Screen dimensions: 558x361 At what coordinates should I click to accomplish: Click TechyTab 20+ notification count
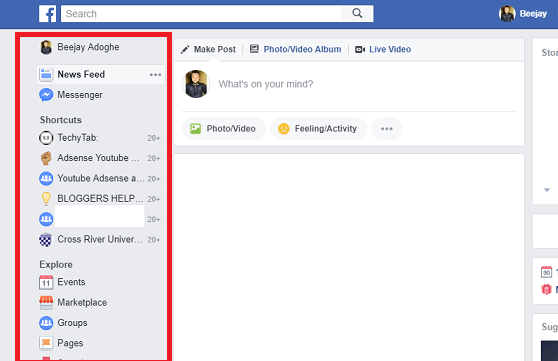154,138
